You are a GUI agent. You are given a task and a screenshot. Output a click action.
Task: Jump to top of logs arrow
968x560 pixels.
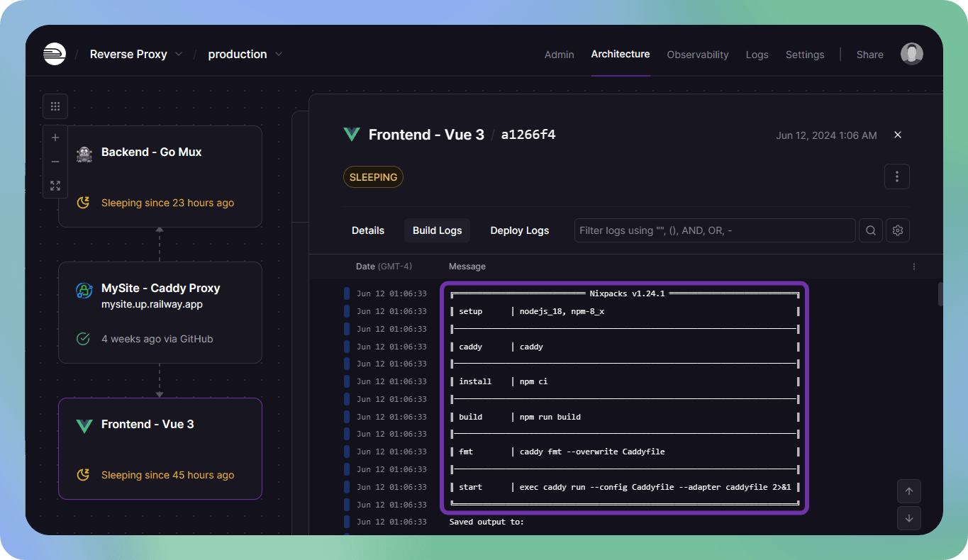point(909,491)
